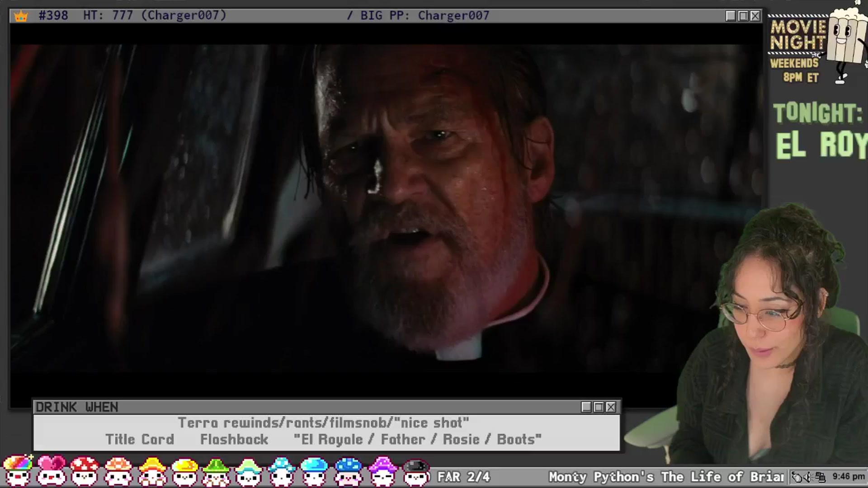This screenshot has height=488, width=868.
Task: Click the purple spotted mushroom icon
Action: (382, 470)
